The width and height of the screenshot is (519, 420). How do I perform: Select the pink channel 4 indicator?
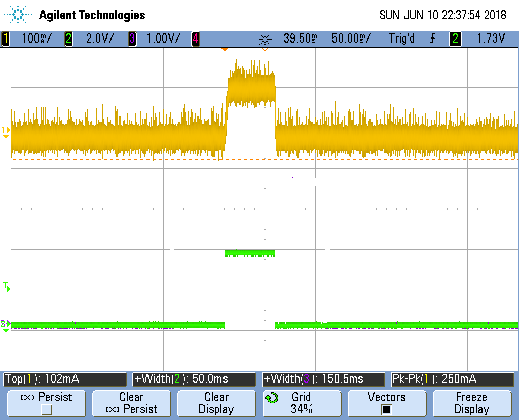[x=195, y=39]
